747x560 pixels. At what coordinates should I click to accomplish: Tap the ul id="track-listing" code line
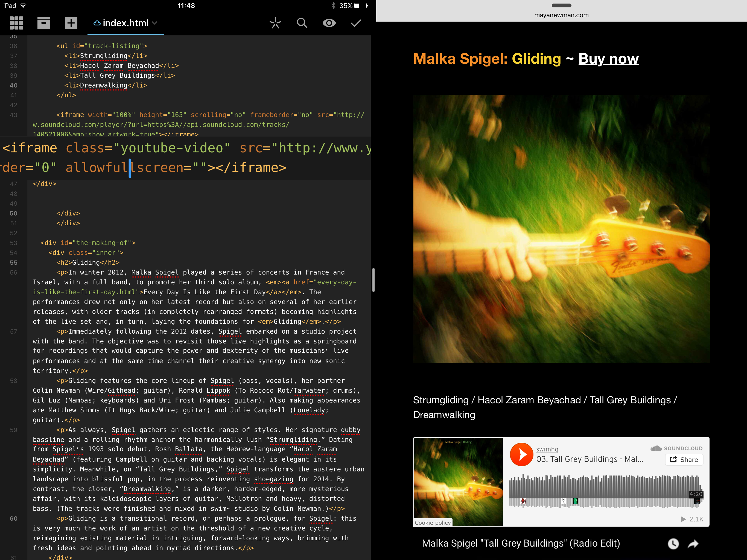tap(102, 46)
